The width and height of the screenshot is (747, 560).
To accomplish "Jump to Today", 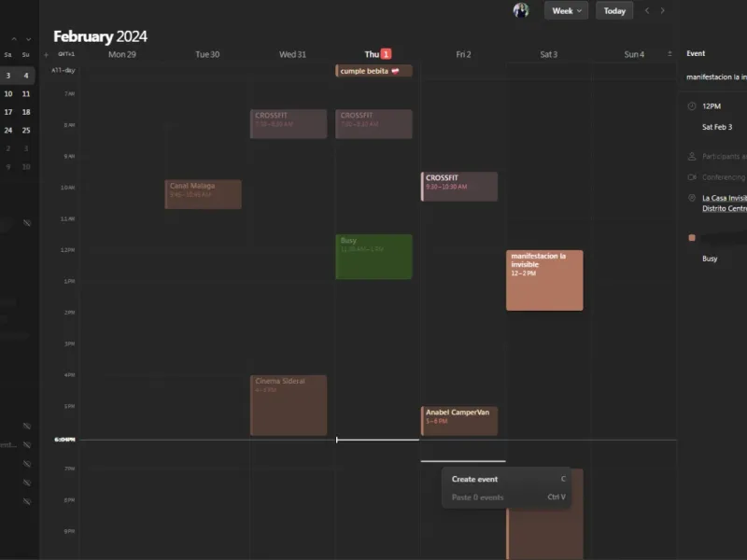I will coord(614,10).
